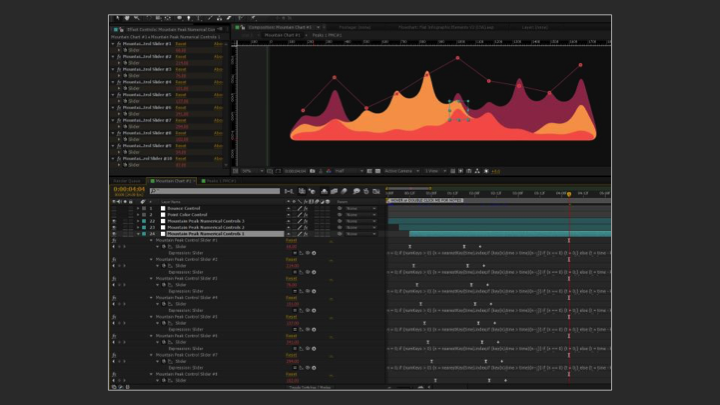Select the Composition: Mountain Chart #1 viewer tab
The width and height of the screenshot is (720, 405).
click(x=280, y=27)
